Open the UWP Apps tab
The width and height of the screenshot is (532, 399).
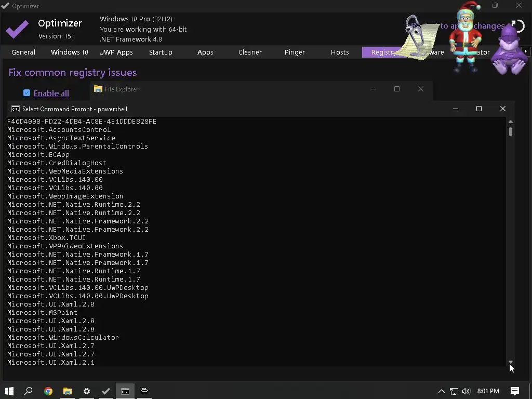[x=116, y=52]
